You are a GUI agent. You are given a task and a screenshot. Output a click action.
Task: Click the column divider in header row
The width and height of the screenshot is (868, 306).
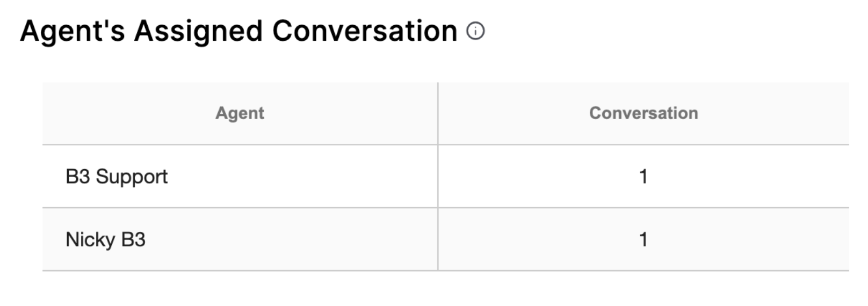point(438,113)
